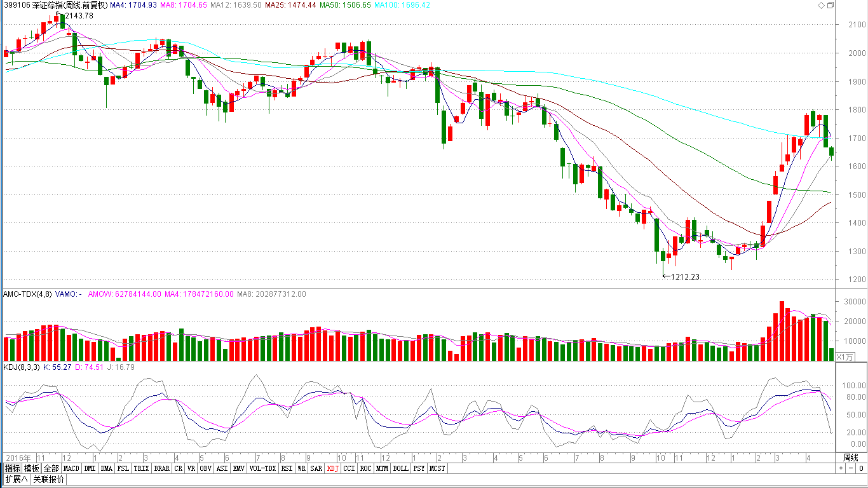Click the 100.00 KDJ axis label
Image resolution: width=868 pixels, height=488 pixels.
[855, 386]
